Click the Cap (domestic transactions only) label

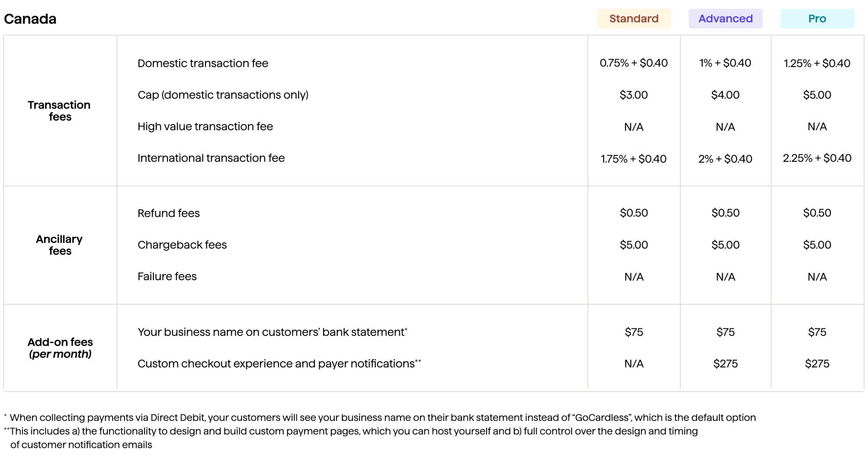click(x=223, y=95)
